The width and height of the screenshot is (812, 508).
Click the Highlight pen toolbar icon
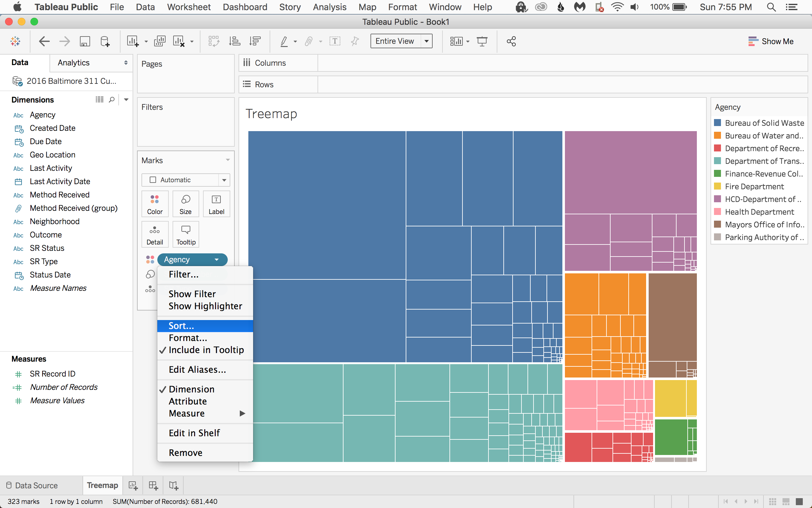tap(284, 41)
